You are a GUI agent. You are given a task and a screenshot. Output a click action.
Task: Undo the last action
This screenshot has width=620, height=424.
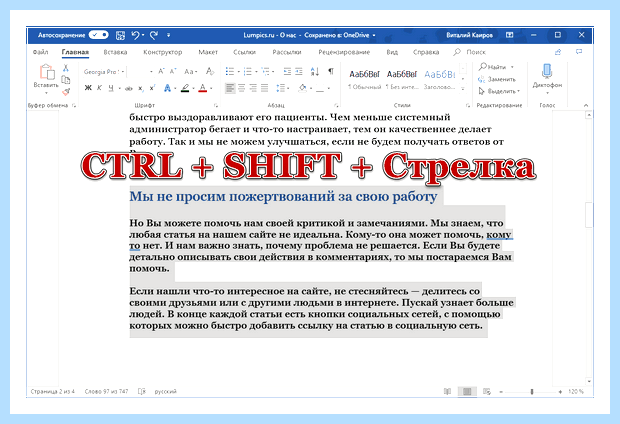tap(135, 35)
